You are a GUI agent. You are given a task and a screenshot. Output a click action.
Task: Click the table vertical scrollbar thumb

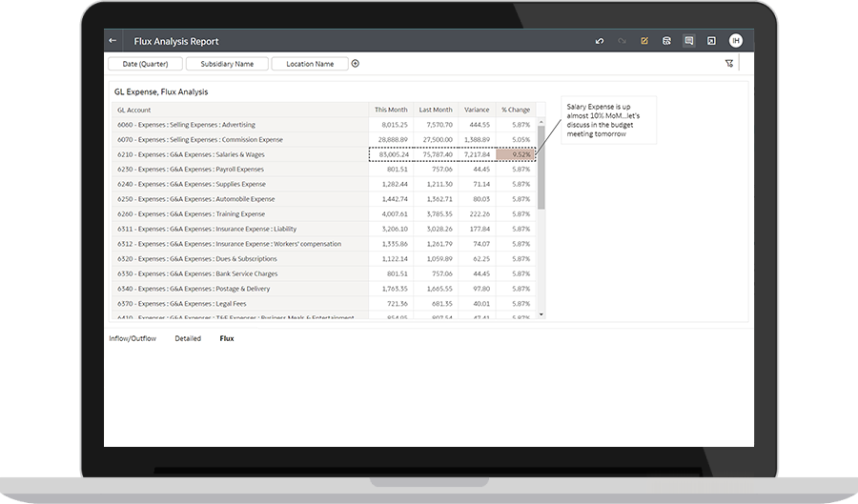pos(541,168)
